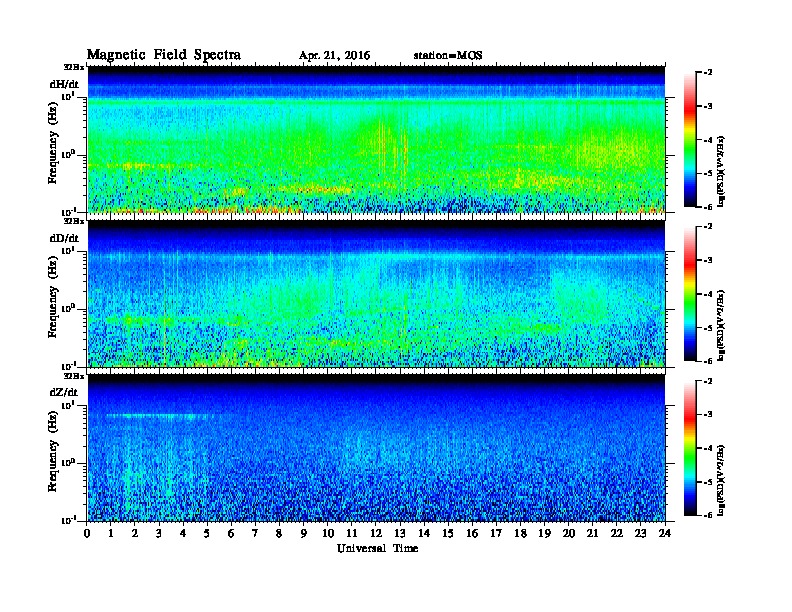Image resolution: width=792 pixels, height=612 pixels.
Task: Click the date 'Apr. 21, 2016'
Action: (x=334, y=56)
